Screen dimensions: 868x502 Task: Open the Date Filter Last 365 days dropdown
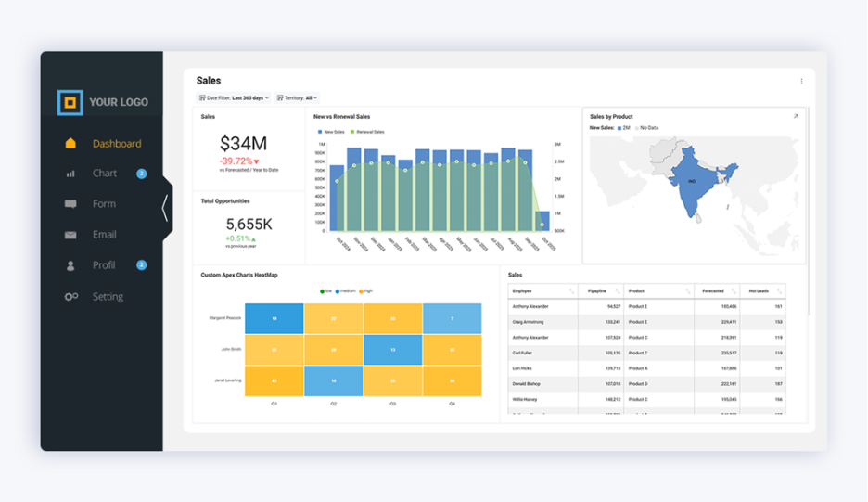click(x=235, y=97)
